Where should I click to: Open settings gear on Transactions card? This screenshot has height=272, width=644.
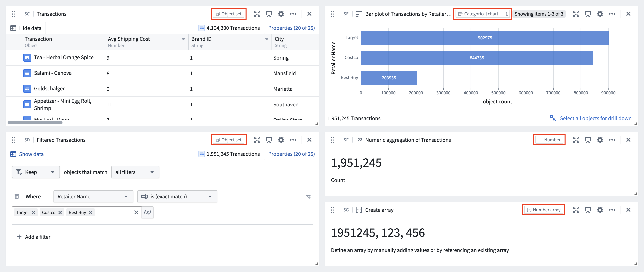pyautogui.click(x=281, y=14)
